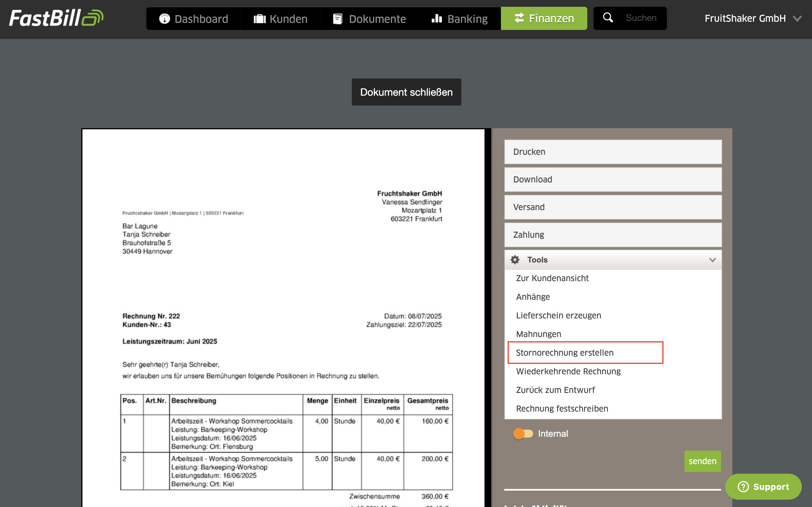Click the Finanzen arrows icon
Viewport: 812px width, 507px height.
[x=519, y=18]
